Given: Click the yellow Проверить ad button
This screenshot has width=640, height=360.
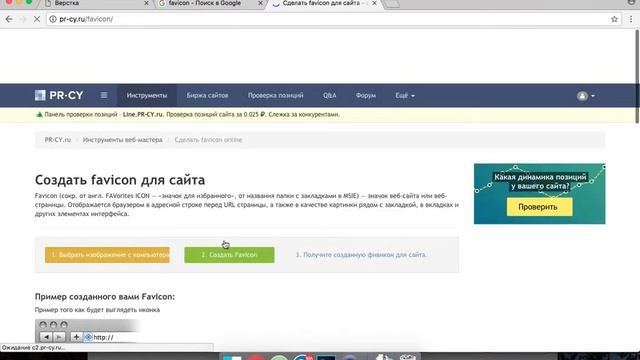Looking at the screenshot, I should pos(540,207).
